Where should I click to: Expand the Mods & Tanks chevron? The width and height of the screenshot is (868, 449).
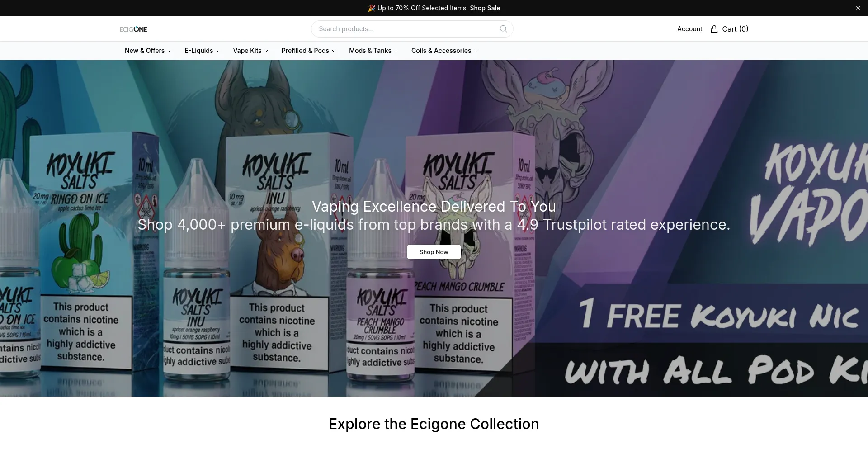(396, 51)
